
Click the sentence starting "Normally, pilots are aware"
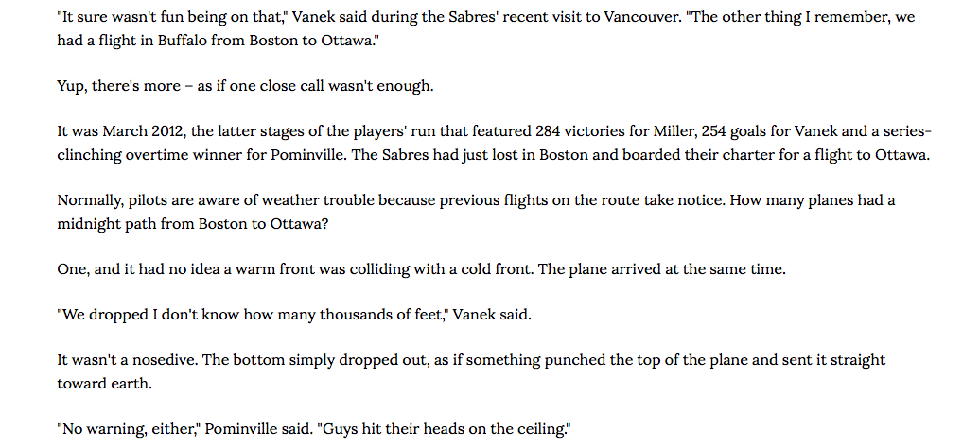click(x=392, y=200)
